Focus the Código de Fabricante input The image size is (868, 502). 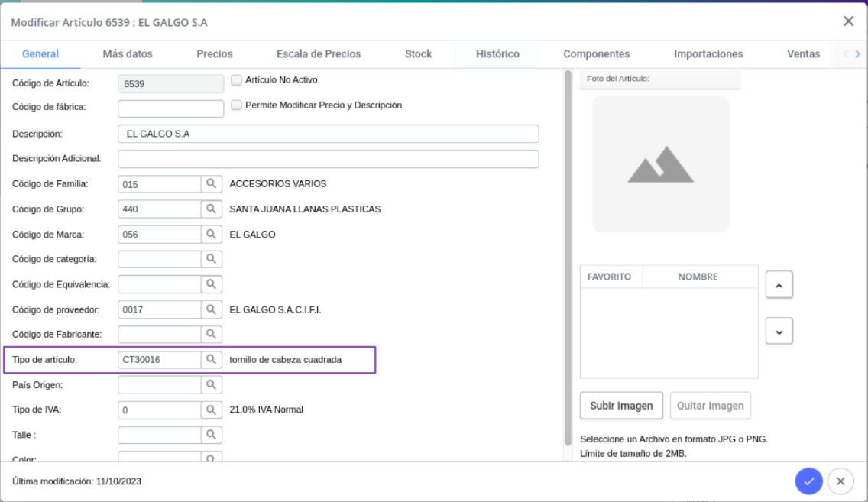point(160,335)
